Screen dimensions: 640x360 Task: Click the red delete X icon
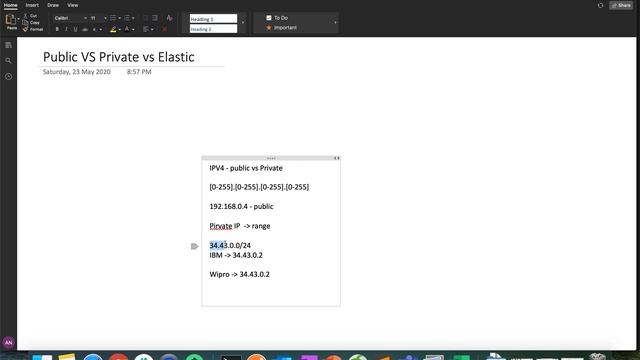pyautogui.click(x=164, y=29)
